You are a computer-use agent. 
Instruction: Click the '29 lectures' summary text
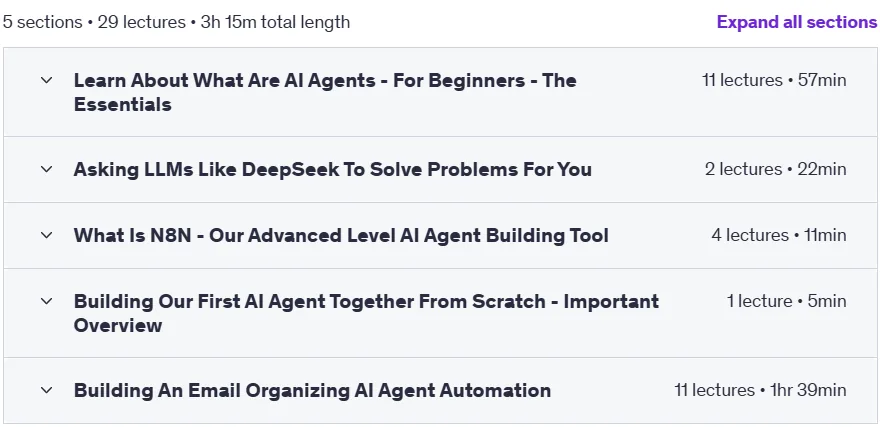click(141, 22)
